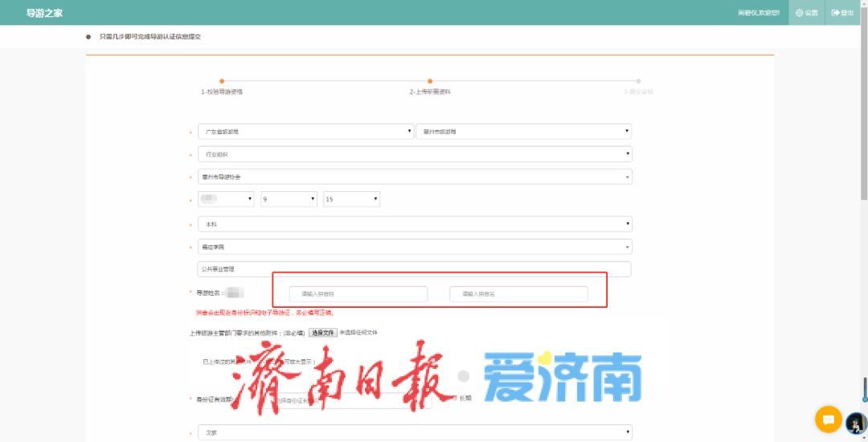Viewport: 868px width, 442px height.
Task: Click the 未选择任何文件 status text
Action: click(x=358, y=333)
